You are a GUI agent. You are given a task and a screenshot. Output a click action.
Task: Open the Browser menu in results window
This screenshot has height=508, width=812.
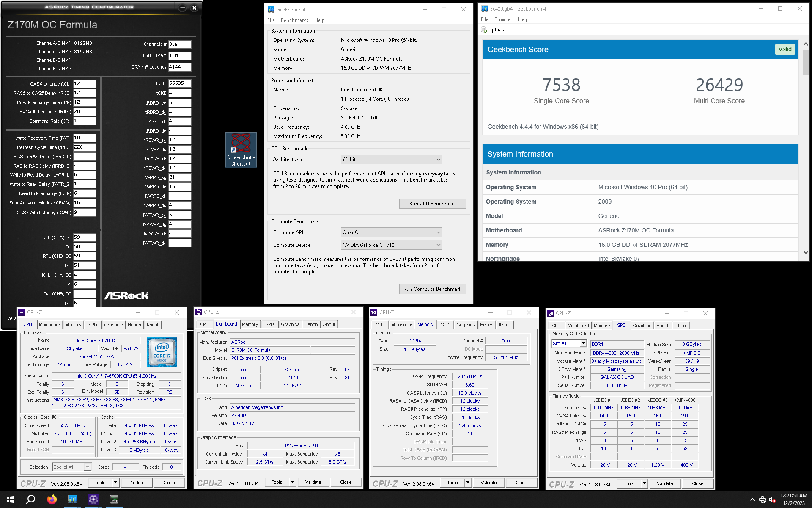click(503, 19)
